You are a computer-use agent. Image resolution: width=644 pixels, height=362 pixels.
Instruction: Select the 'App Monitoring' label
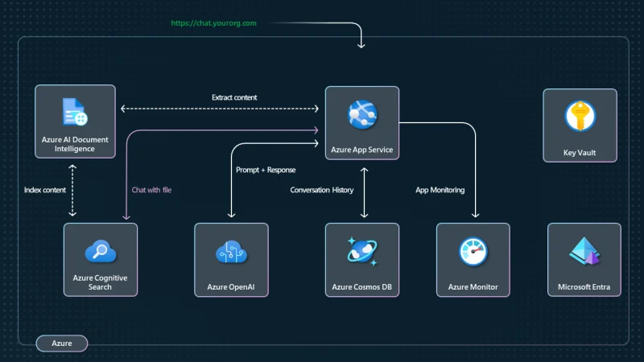pyautogui.click(x=440, y=190)
